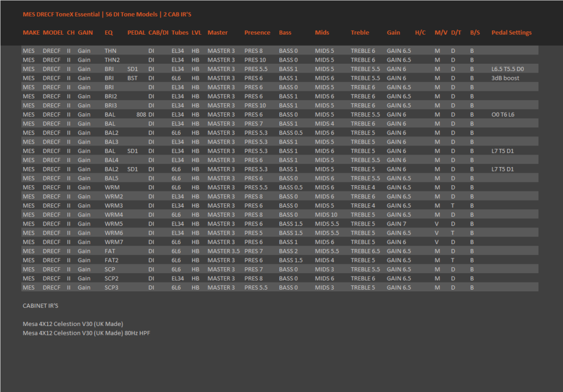Click BASS 0.5 in the BAL2 row without pedal

[x=290, y=133]
